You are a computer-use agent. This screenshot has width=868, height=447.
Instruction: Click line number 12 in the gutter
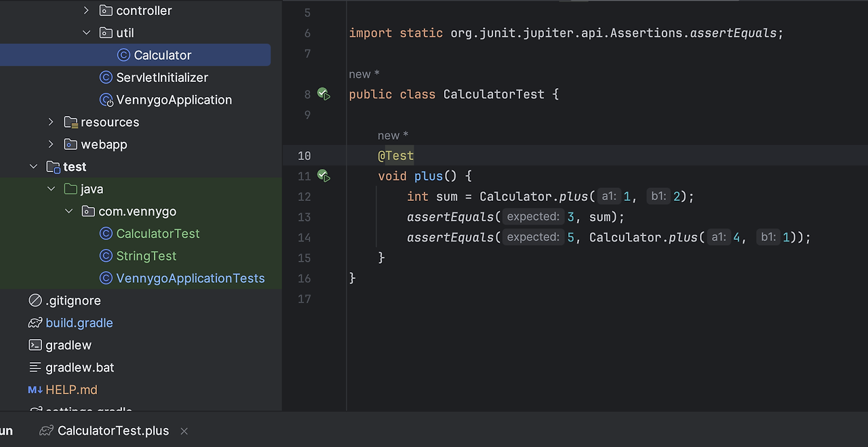(304, 197)
